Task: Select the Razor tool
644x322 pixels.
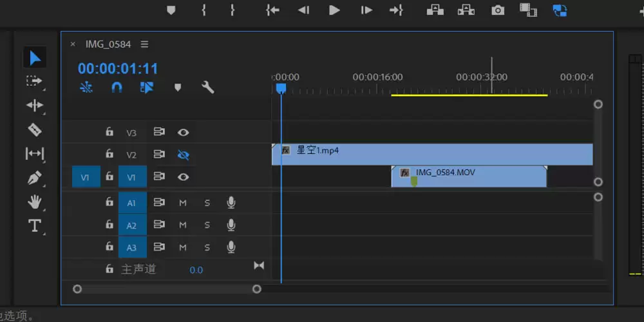Action: click(x=35, y=130)
